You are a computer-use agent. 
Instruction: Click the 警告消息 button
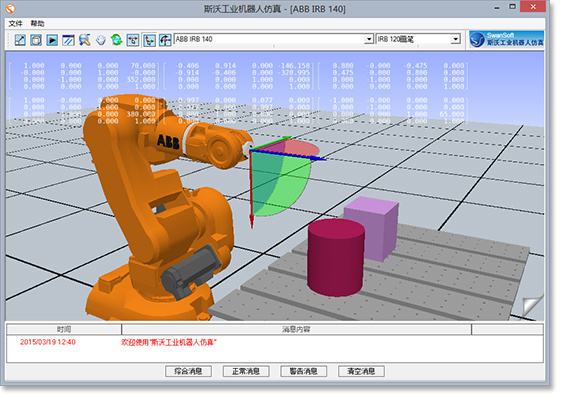click(x=304, y=371)
